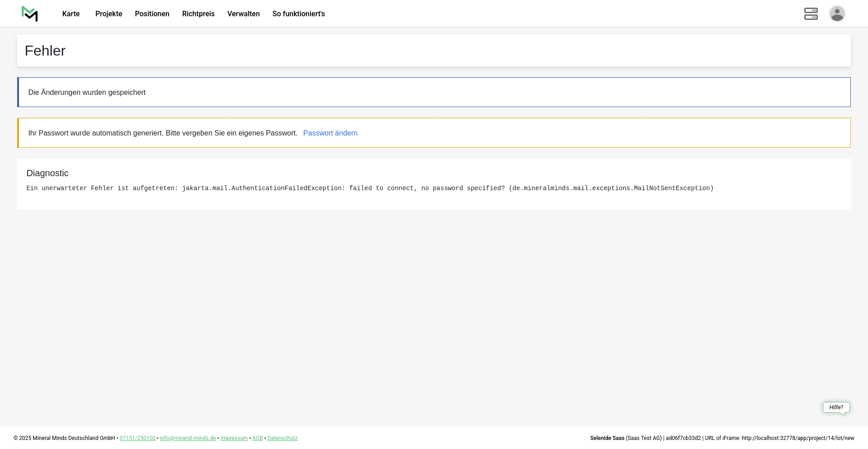Click the Passwort ändern link
868x449 pixels.
tap(330, 133)
